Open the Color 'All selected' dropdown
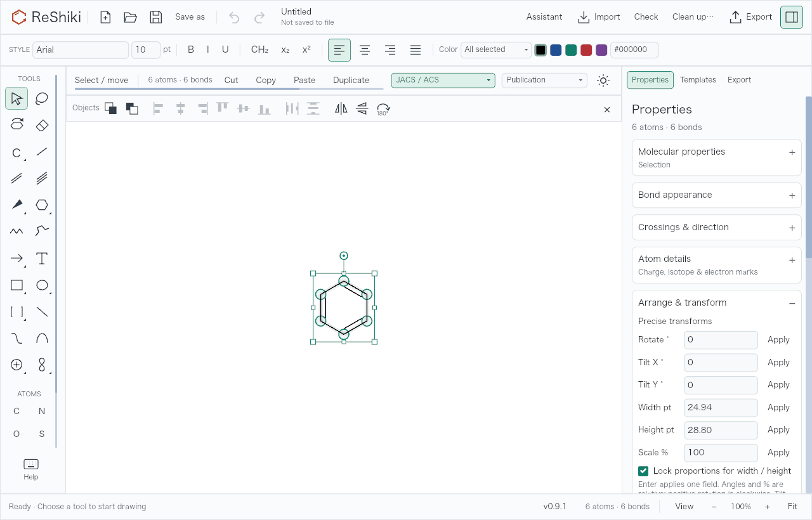The image size is (812, 520). point(496,49)
